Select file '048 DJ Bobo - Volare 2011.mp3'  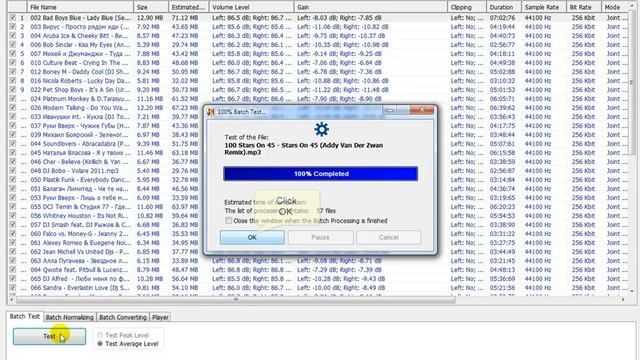tap(74, 171)
